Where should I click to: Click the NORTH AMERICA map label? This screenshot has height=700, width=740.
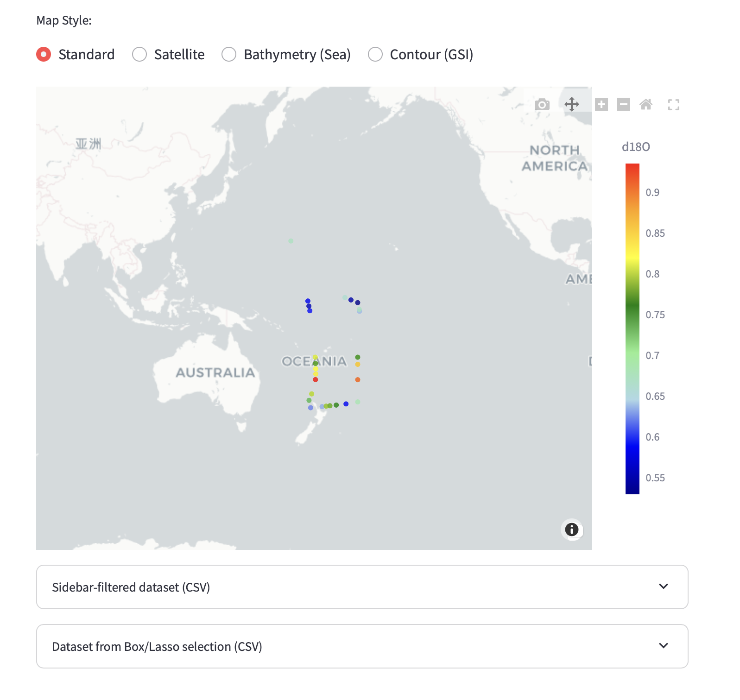point(555,158)
